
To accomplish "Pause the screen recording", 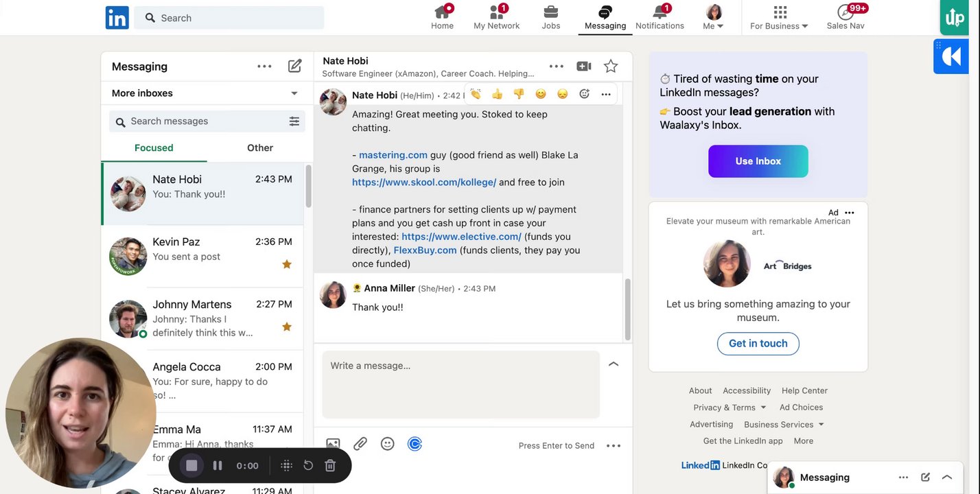I will click(x=218, y=466).
